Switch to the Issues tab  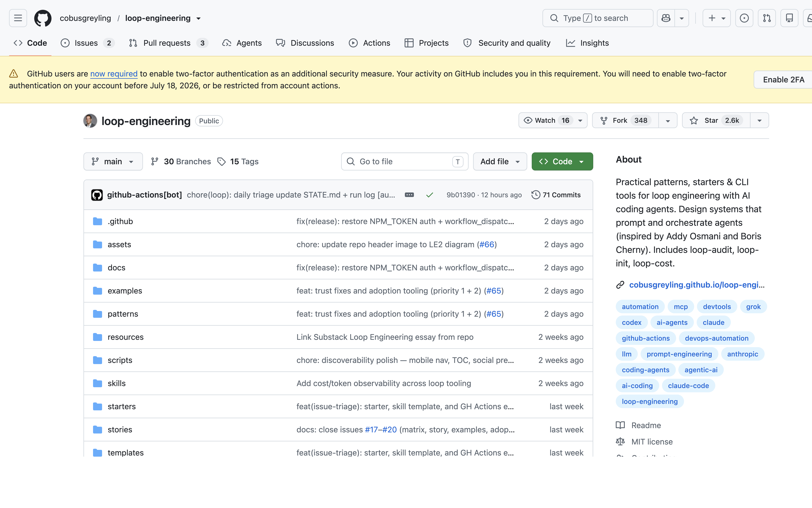(x=88, y=43)
